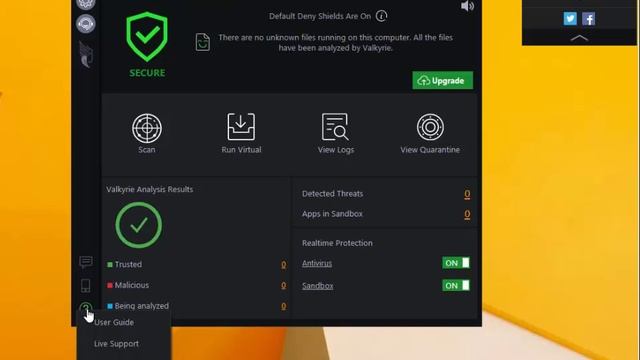Click the Valkyrie green checkmark circle
The image size is (640, 360).
[x=139, y=225]
